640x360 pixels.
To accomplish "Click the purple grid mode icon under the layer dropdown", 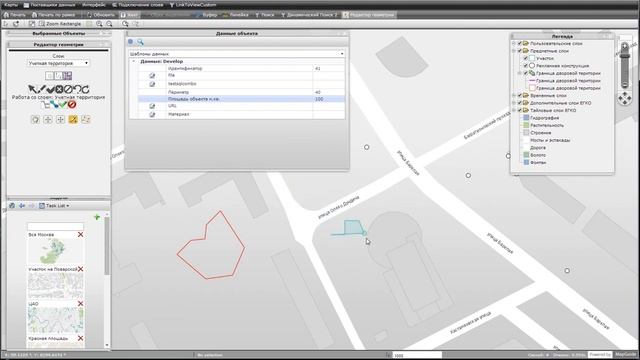I will pyautogui.click(x=67, y=76).
